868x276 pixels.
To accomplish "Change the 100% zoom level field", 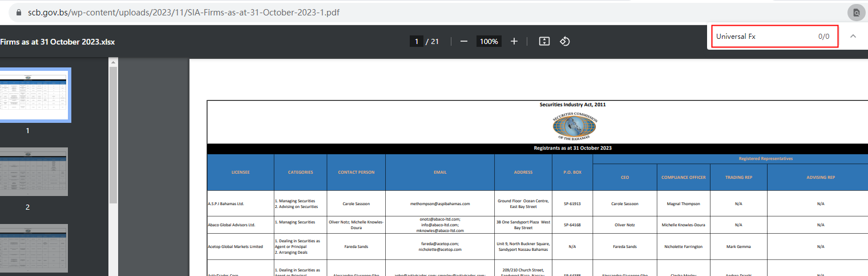I will click(x=489, y=41).
